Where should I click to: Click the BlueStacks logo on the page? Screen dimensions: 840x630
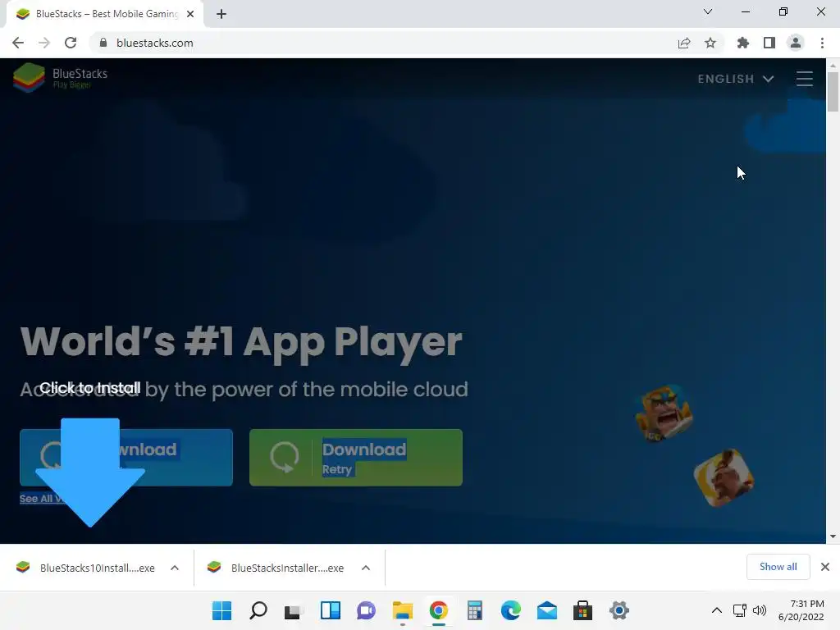pos(61,78)
